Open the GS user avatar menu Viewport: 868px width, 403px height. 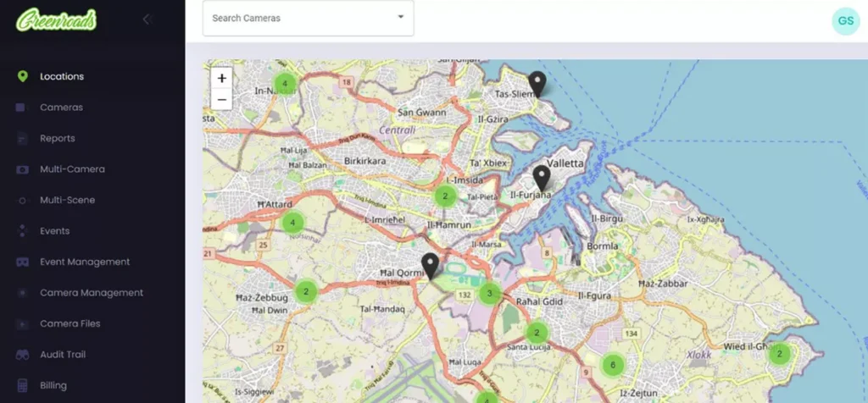[845, 20]
